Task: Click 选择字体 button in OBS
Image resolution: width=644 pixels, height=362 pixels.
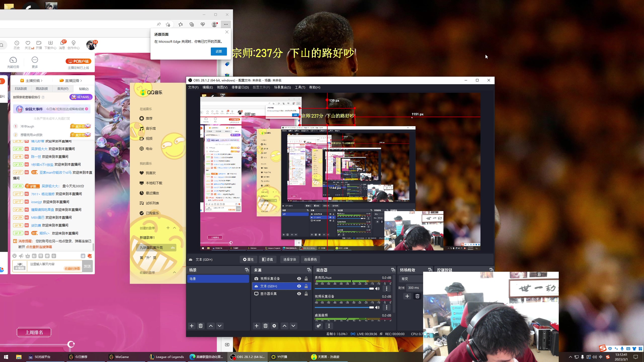Action: 290,259
